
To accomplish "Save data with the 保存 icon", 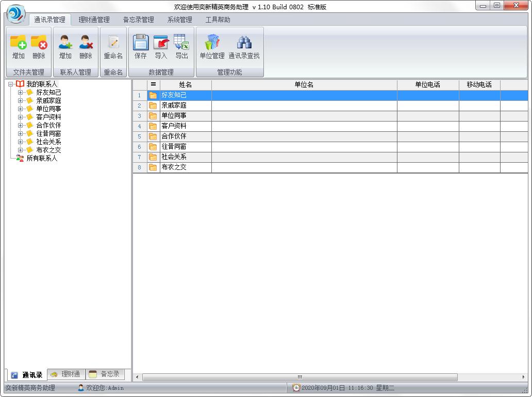I will (x=141, y=43).
